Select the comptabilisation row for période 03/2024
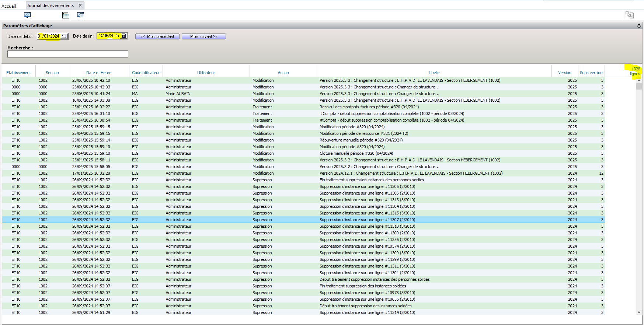 click(303, 113)
